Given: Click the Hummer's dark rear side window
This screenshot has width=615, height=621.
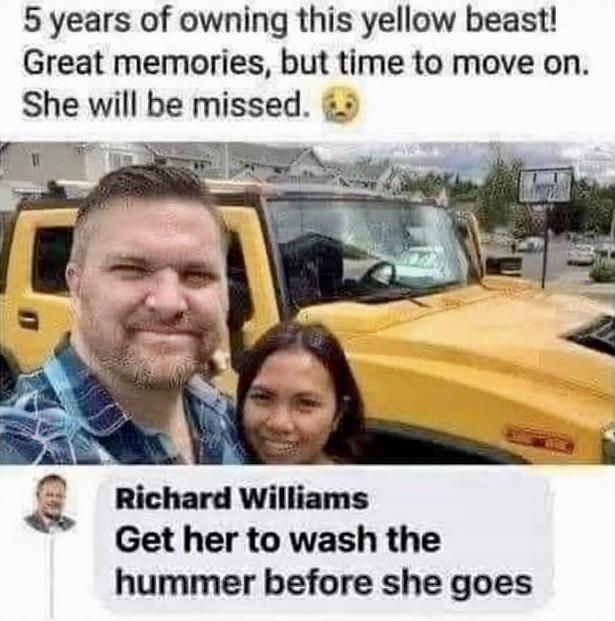Looking at the screenshot, I should click(x=52, y=261).
